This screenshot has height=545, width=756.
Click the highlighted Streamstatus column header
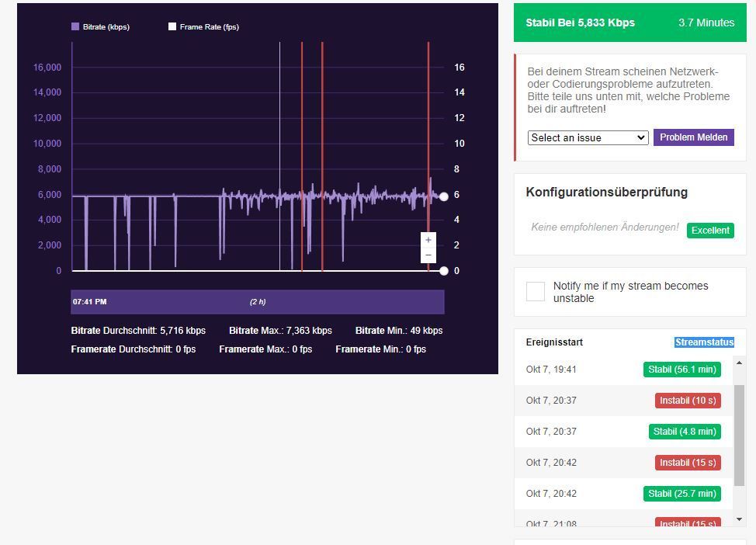point(705,342)
